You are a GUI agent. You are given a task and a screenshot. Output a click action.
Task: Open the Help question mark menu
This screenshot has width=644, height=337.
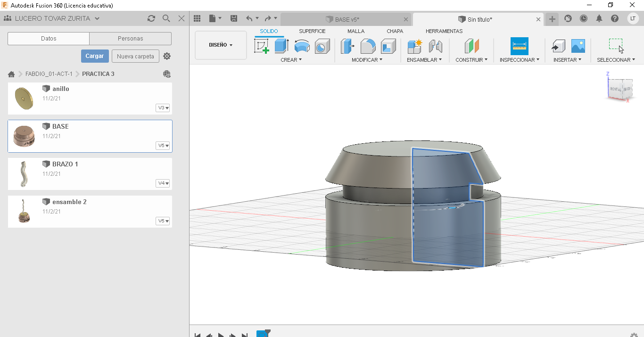click(x=615, y=18)
